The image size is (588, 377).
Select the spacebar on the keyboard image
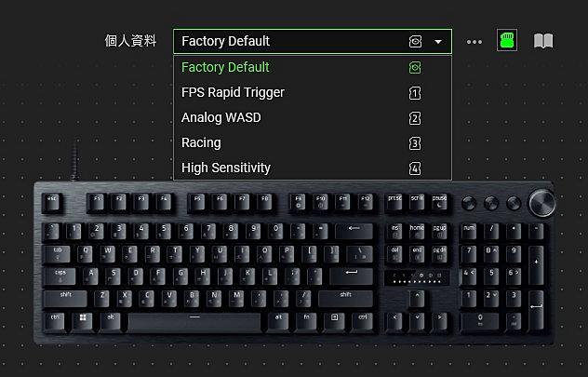click(x=194, y=323)
